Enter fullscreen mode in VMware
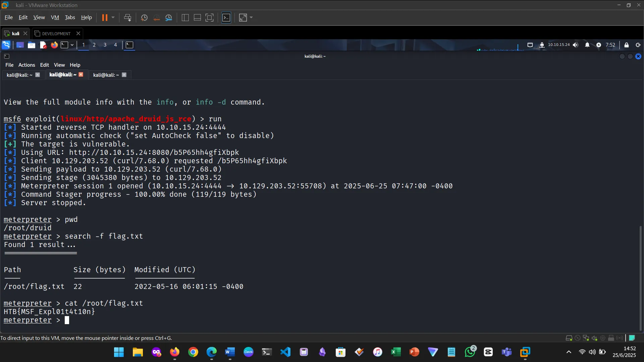The image size is (644, 362). [x=210, y=17]
